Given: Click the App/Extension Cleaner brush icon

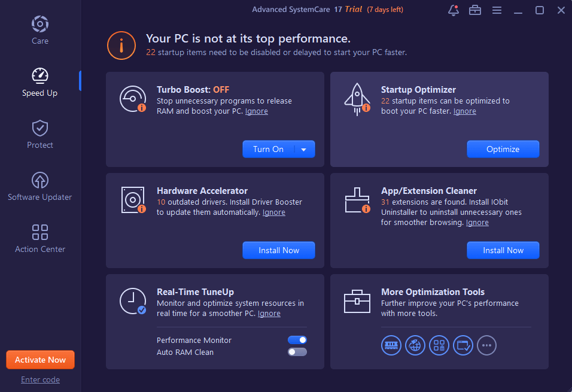Looking at the screenshot, I should tap(358, 200).
